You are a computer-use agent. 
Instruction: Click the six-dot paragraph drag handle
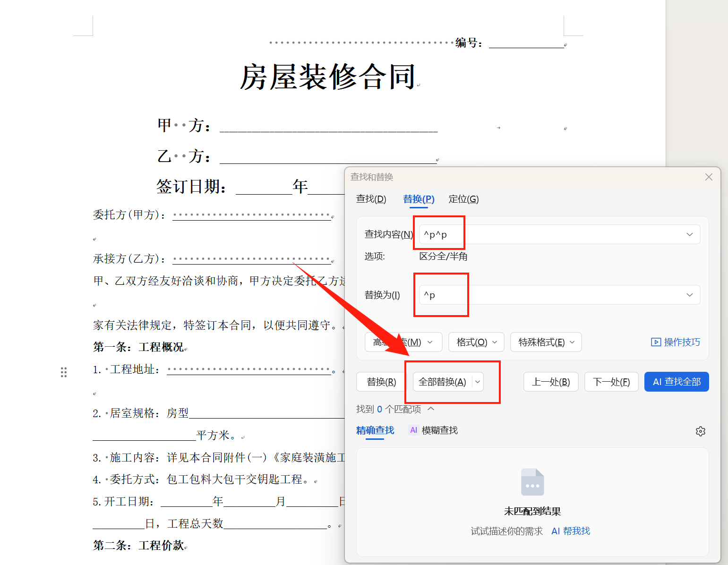click(x=64, y=372)
